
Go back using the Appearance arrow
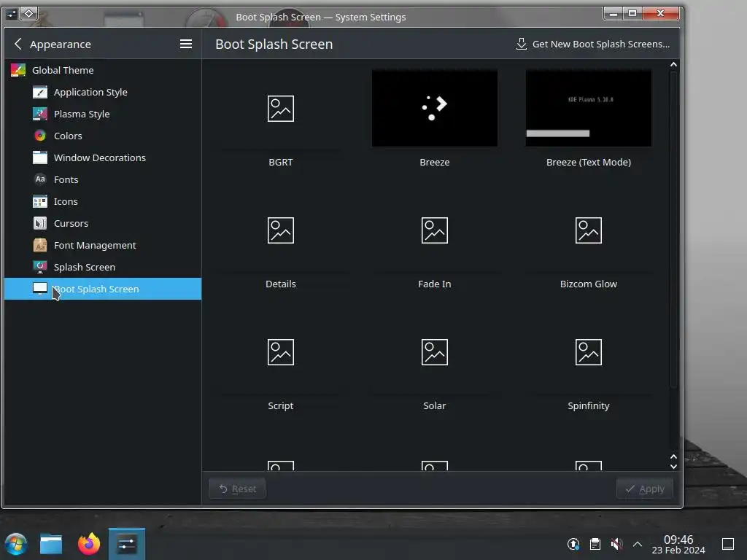pyautogui.click(x=18, y=44)
